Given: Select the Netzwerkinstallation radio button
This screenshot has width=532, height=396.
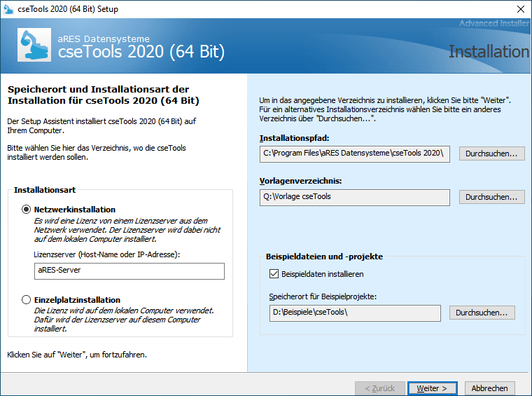Looking at the screenshot, I should (x=27, y=210).
